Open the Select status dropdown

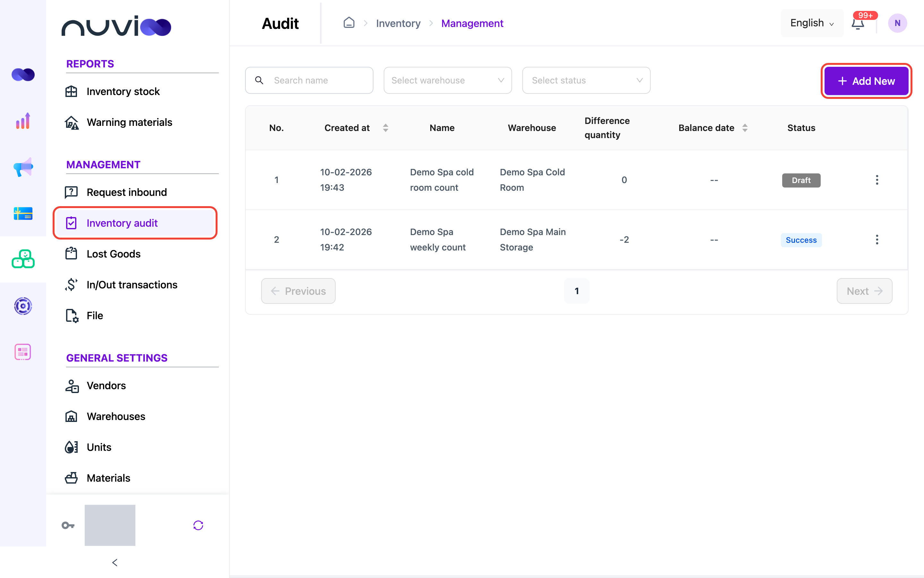[586, 80]
